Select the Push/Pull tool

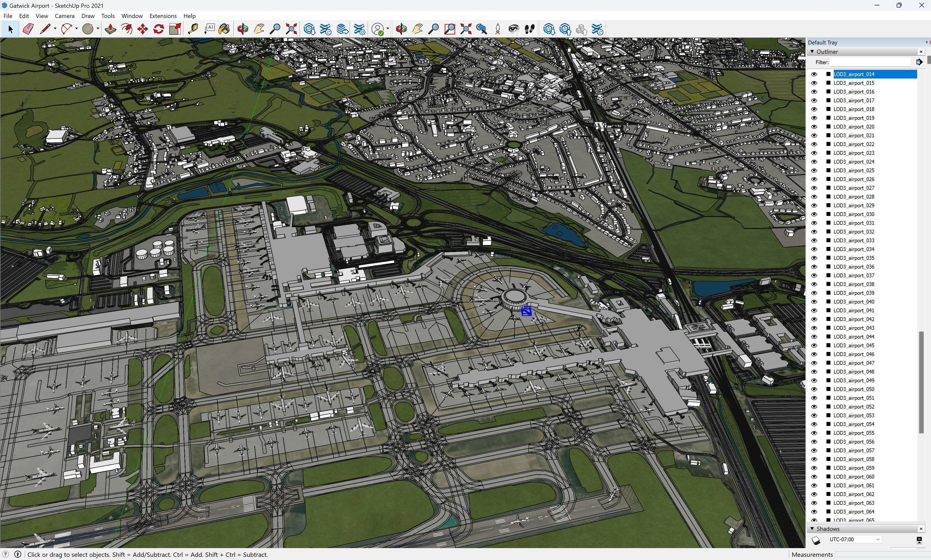point(110,29)
